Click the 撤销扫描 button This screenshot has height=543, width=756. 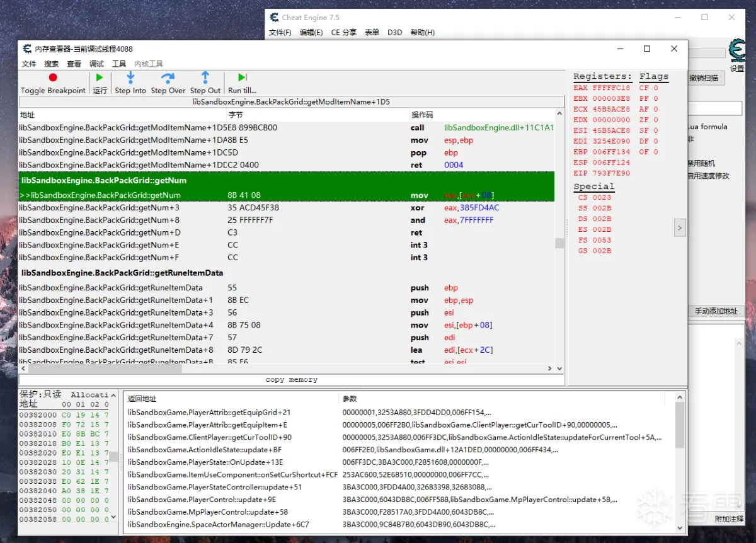(705, 78)
